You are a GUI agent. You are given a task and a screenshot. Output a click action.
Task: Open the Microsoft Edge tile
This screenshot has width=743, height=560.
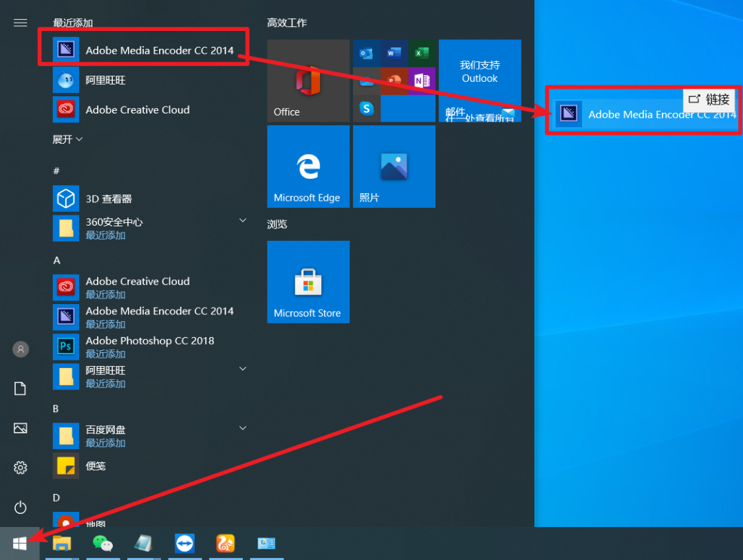click(308, 166)
